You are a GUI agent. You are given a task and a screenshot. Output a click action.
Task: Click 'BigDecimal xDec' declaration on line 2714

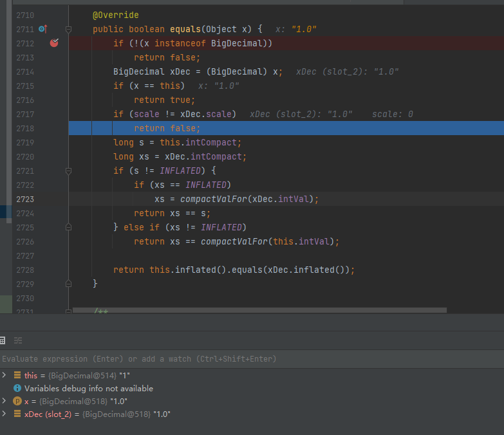click(x=152, y=71)
